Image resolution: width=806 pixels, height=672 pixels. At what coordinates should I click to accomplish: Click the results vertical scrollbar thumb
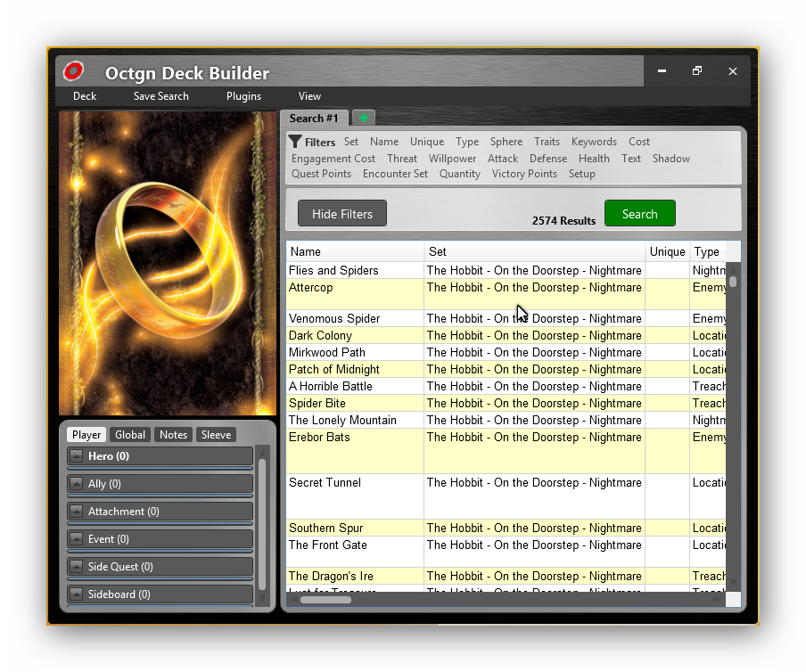point(733,282)
